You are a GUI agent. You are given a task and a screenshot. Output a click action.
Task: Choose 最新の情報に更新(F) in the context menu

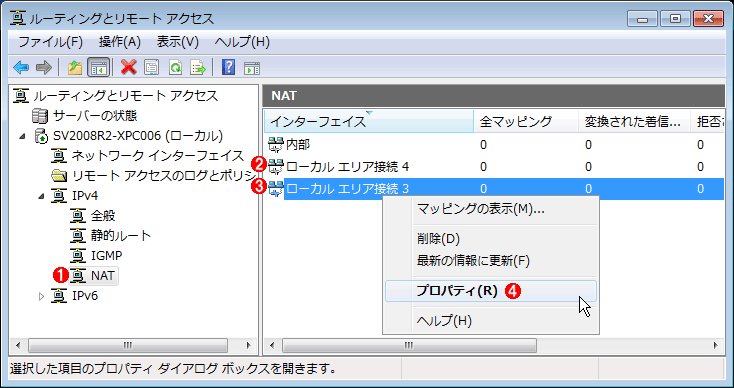click(x=491, y=260)
